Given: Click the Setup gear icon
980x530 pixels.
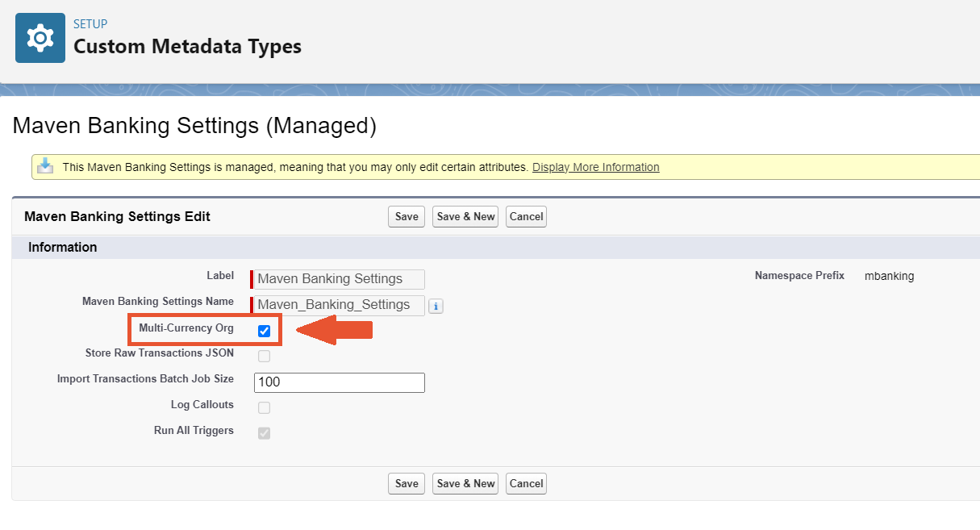Looking at the screenshot, I should (x=40, y=38).
